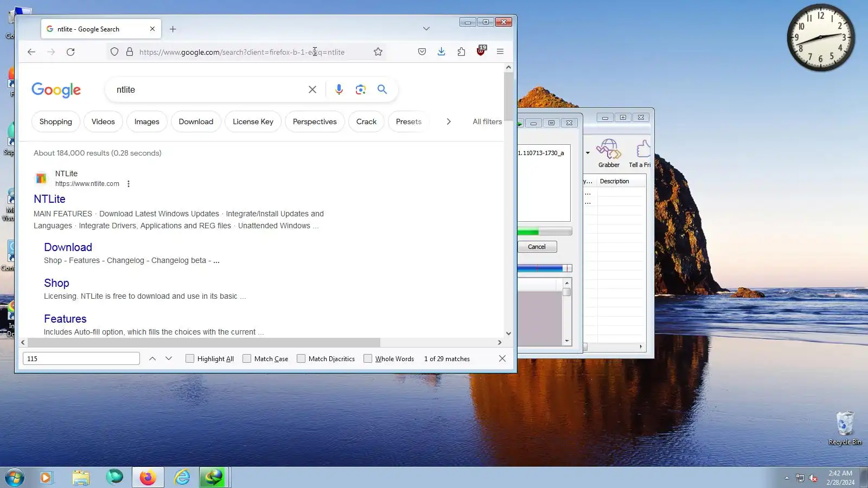This screenshot has width=868, height=488.
Task: Open the Recycle Bin on the desktop
Action: (x=845, y=428)
